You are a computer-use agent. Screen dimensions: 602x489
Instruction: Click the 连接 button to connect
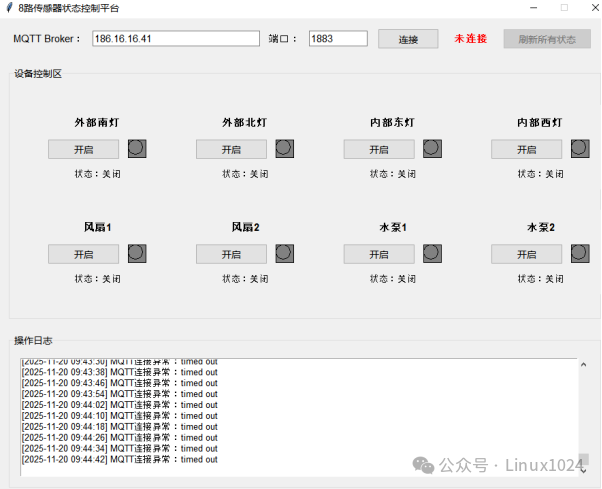pos(408,39)
